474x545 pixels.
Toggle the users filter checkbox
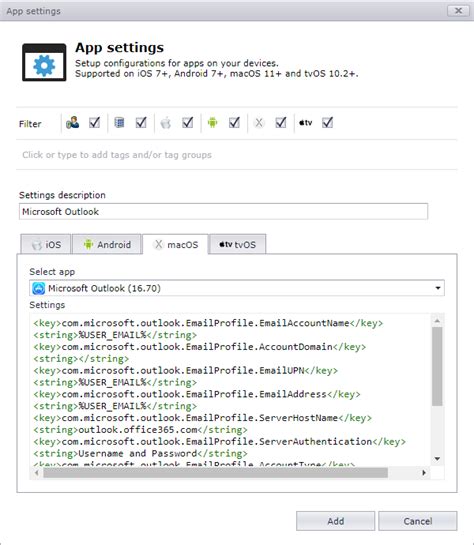pyautogui.click(x=95, y=122)
